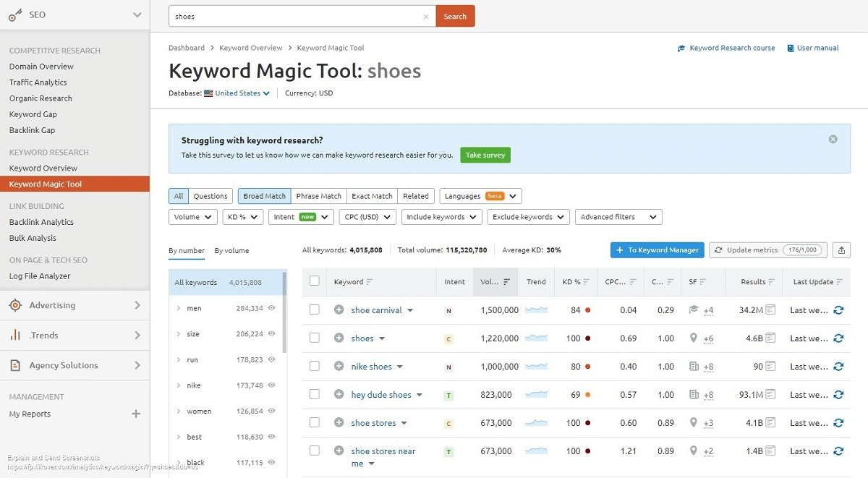This screenshot has width=868, height=478.
Task: Click the plus icon beside shoe carnival
Action: click(x=339, y=310)
